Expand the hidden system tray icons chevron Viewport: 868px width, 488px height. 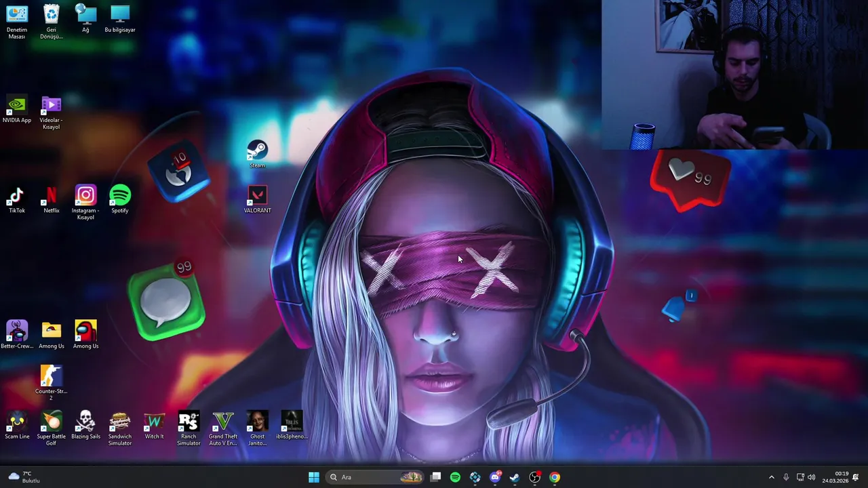point(771,477)
